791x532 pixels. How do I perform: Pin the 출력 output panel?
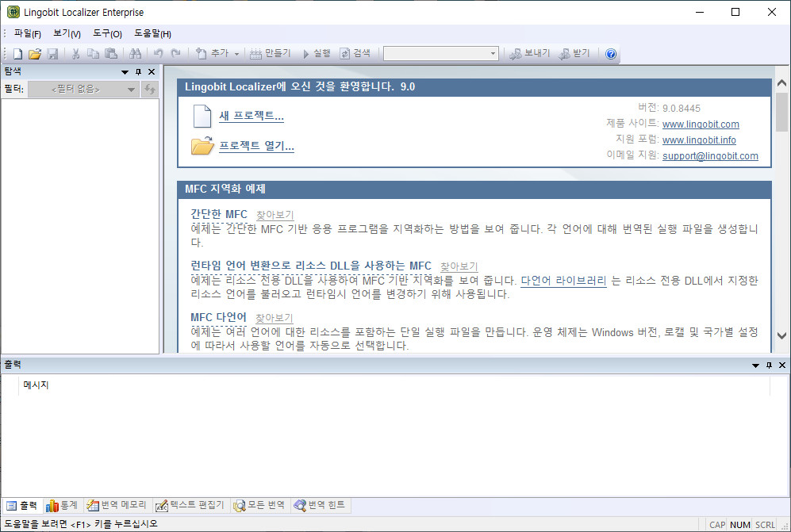769,366
